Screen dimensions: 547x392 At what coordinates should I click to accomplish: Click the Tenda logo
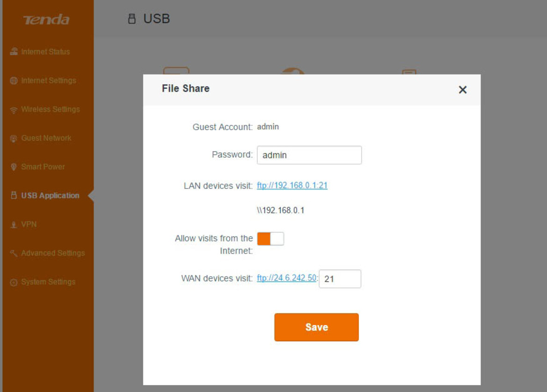click(46, 20)
